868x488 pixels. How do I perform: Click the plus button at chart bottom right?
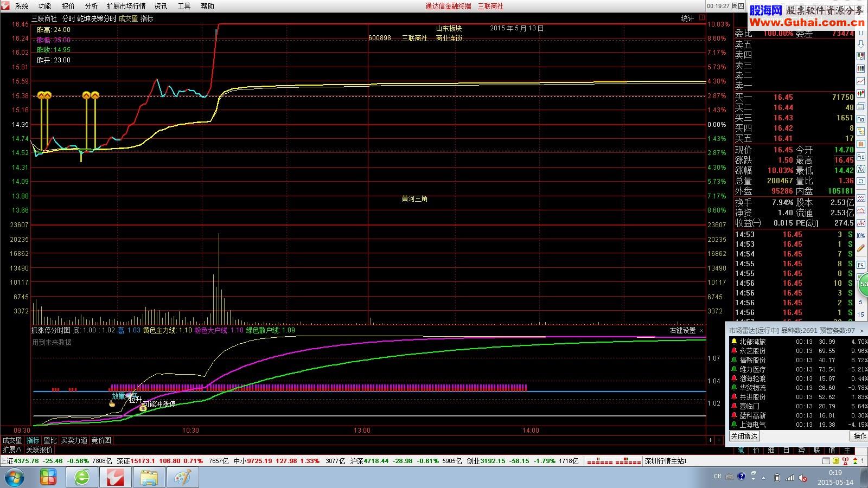pyautogui.click(x=710, y=440)
